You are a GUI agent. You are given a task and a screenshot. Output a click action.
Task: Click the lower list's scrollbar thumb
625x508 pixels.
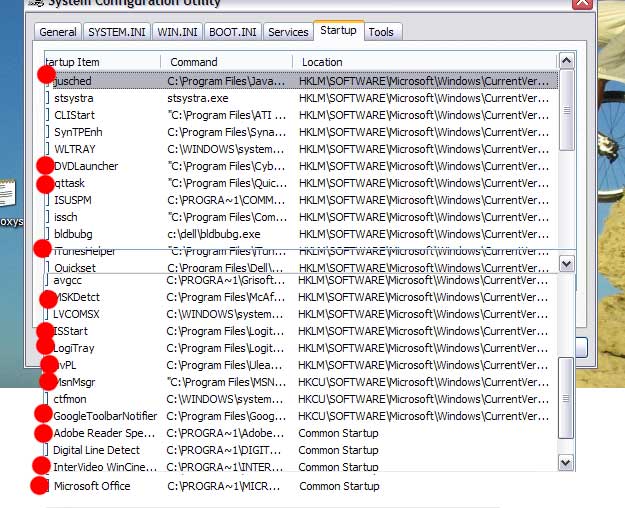566,398
